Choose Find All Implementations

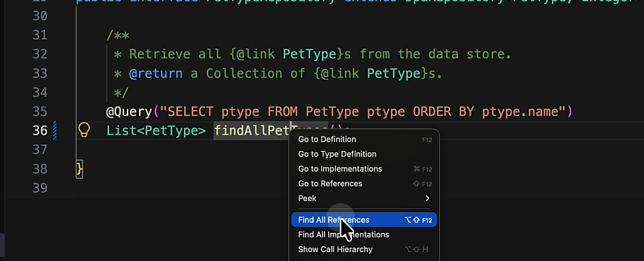[x=364, y=234]
